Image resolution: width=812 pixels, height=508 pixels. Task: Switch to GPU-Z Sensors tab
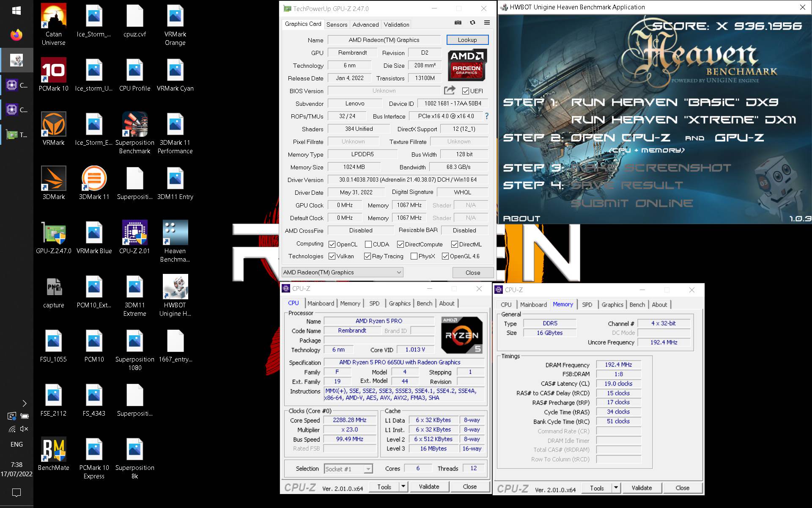pos(337,25)
